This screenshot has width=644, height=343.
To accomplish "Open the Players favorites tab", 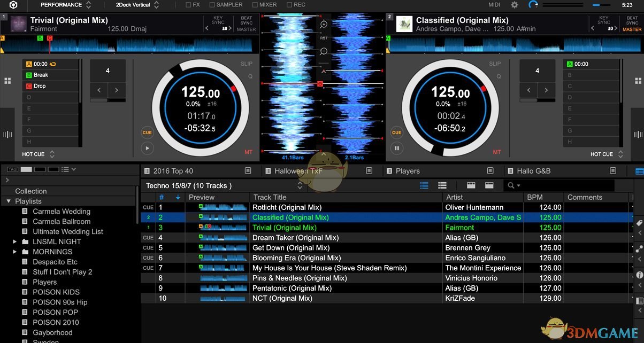I will 408,171.
